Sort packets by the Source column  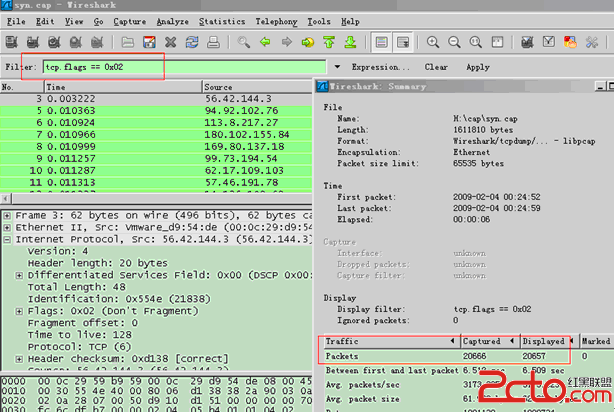(x=257, y=87)
